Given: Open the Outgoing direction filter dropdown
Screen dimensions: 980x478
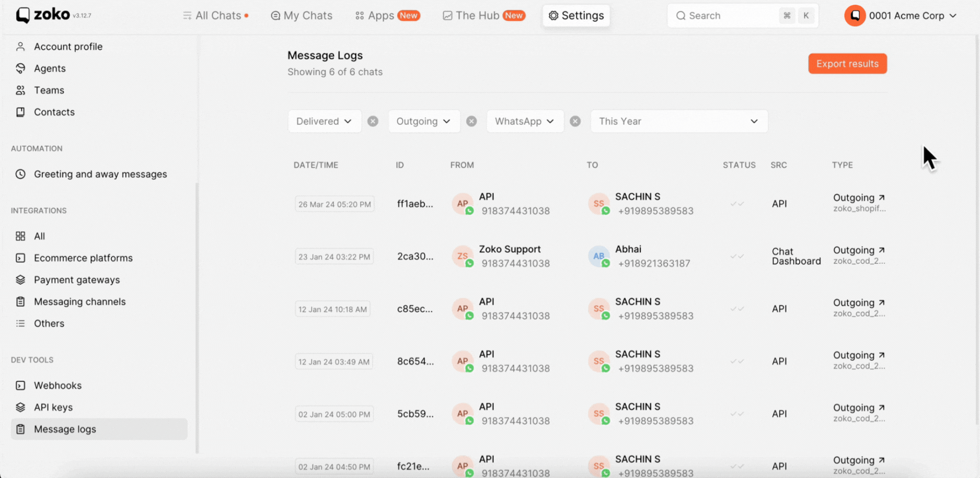Looking at the screenshot, I should [424, 121].
